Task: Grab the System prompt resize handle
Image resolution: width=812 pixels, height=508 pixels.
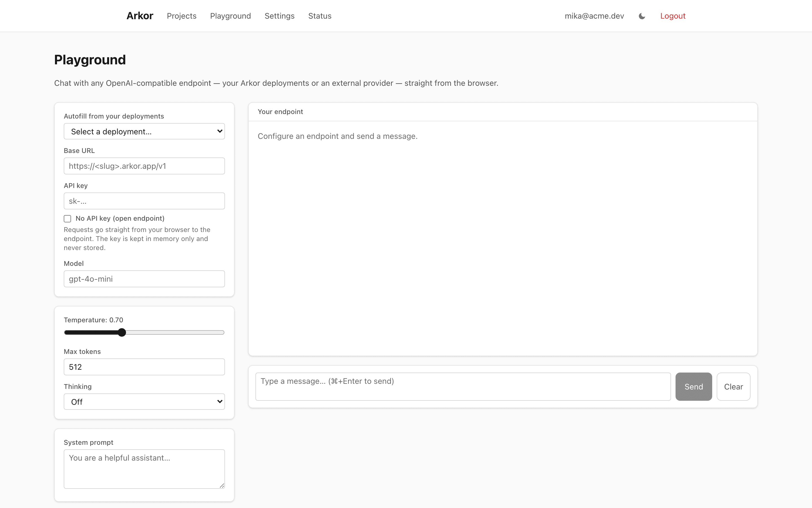Action: pyautogui.click(x=222, y=485)
